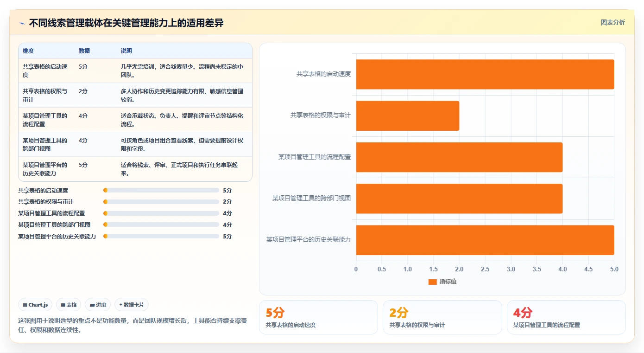Click the chart bar for 共享表格的启动速度
The image size is (644, 353).
[485, 74]
